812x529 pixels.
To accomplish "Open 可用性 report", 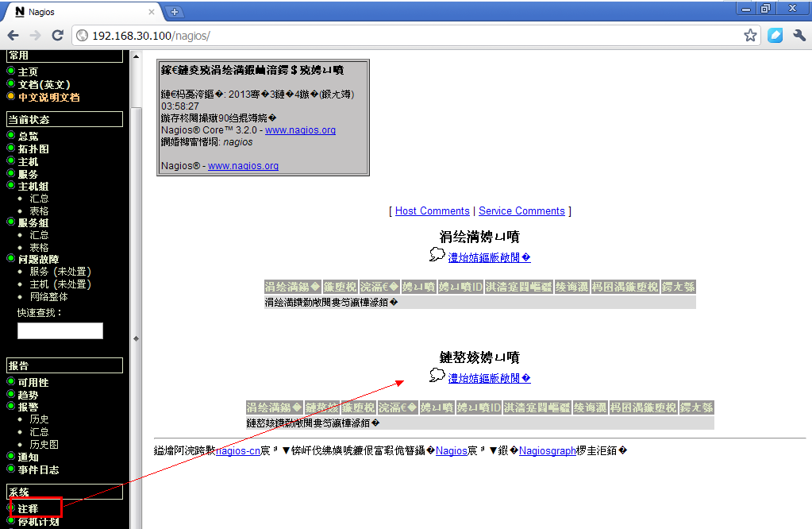I will tap(33, 382).
